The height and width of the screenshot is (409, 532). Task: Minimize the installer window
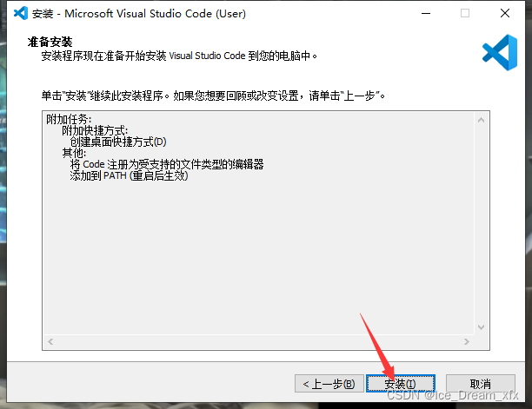426,13
